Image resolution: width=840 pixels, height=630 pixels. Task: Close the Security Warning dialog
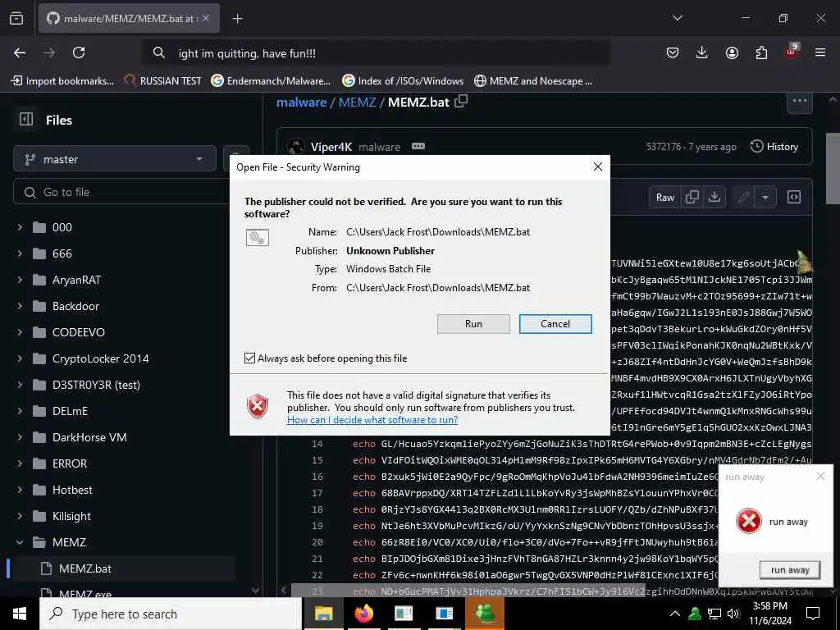coord(598,167)
